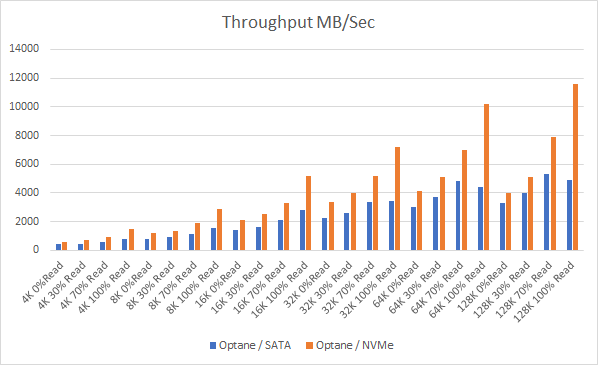
Task: Click the 8000 y-axis label
Action: tap(27, 135)
